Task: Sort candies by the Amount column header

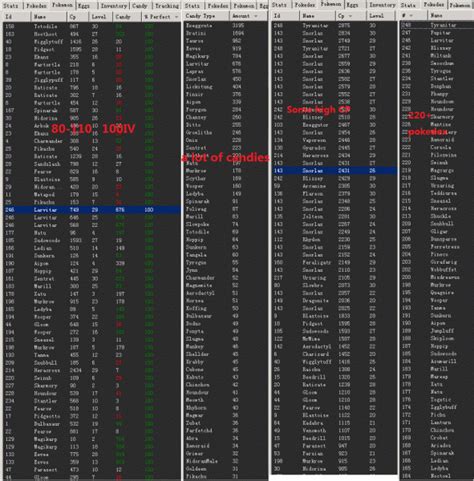Action: click(x=248, y=16)
